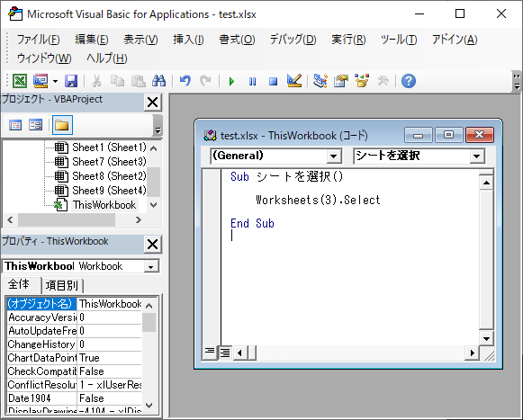Open the デバッグ(D) menu
The width and height of the screenshot is (523, 420).
pyautogui.click(x=293, y=40)
